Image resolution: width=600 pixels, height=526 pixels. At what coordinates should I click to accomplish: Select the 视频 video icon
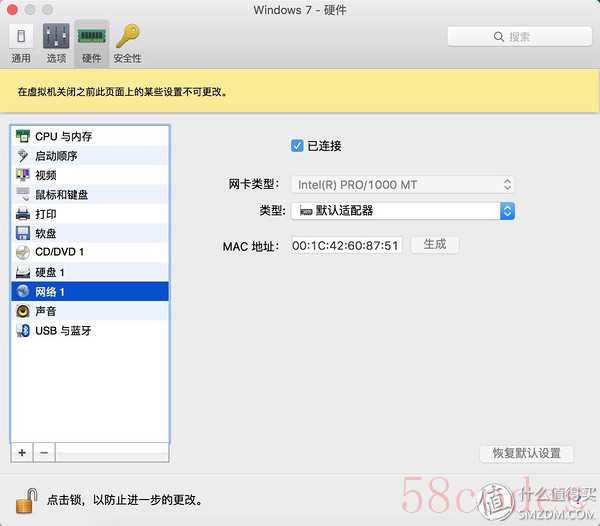(x=23, y=175)
